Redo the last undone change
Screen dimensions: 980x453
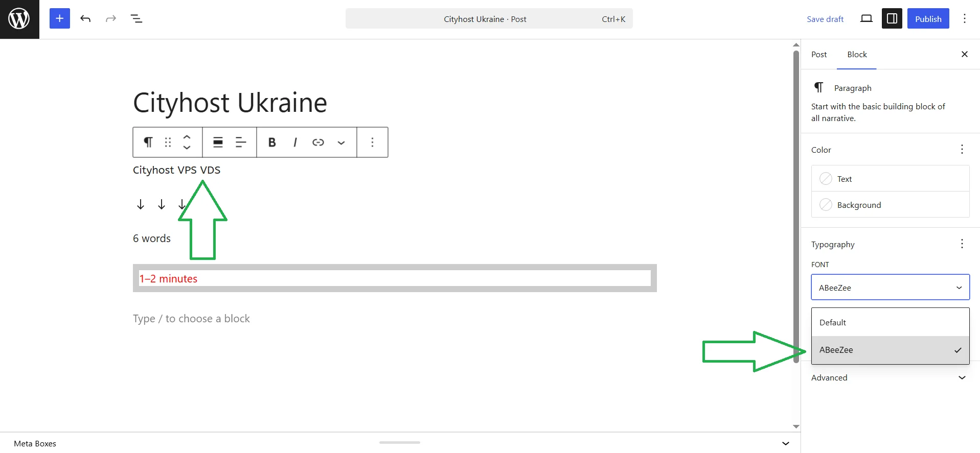click(x=111, y=19)
